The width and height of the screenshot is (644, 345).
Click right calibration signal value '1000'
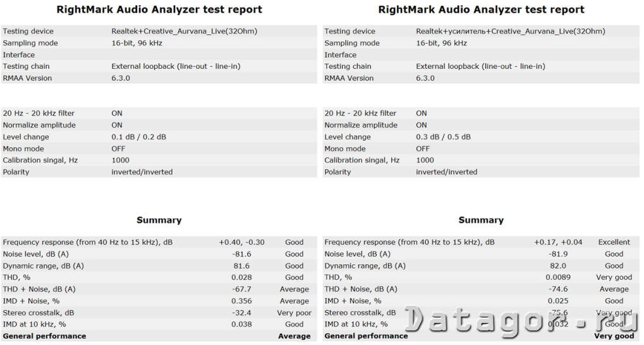[x=425, y=160]
